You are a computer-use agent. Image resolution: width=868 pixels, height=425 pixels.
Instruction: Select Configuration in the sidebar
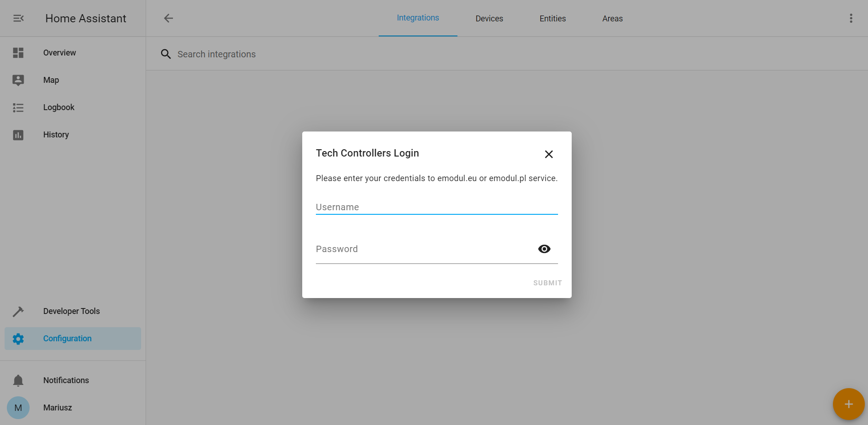(x=73, y=339)
